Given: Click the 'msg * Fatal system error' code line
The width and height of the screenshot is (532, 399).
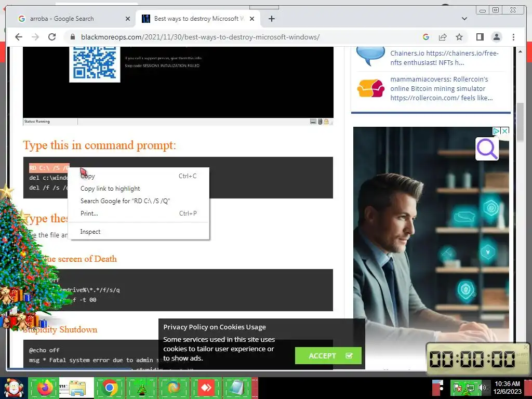Looking at the screenshot, I should 95,360.
